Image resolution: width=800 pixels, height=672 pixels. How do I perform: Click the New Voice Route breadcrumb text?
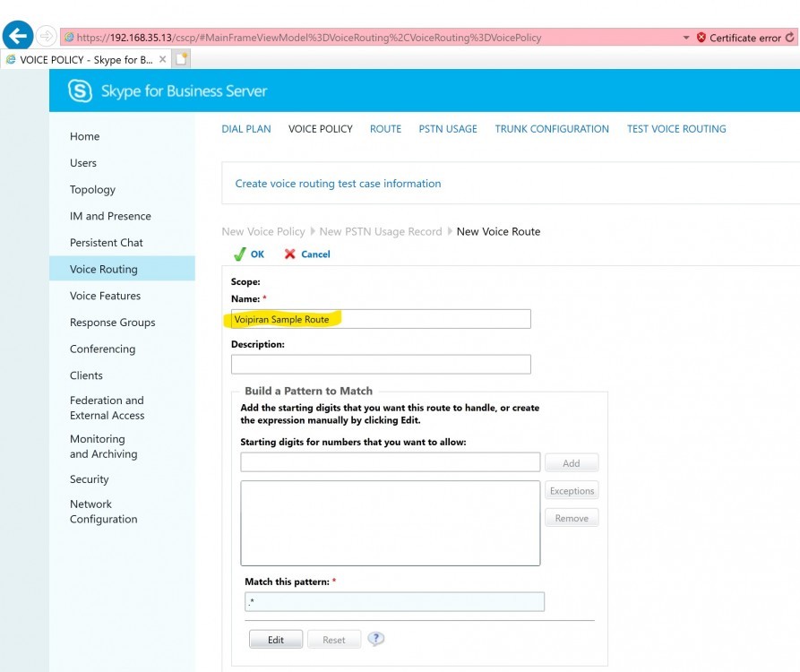[x=498, y=232]
